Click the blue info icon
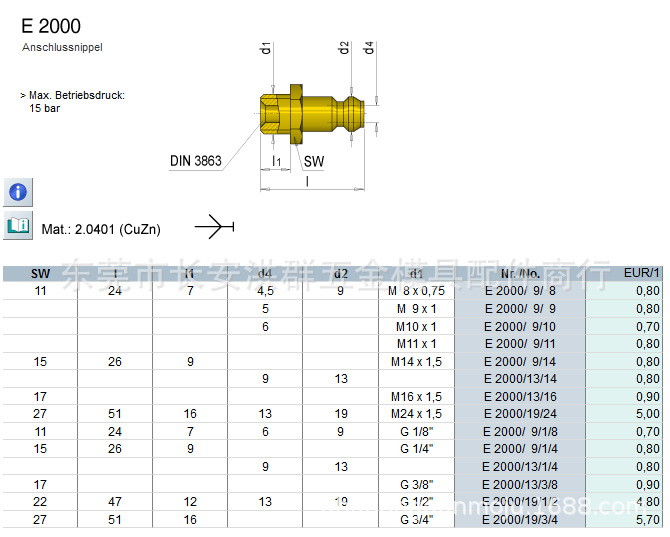Viewport: 670px width, 537px height. [x=18, y=192]
